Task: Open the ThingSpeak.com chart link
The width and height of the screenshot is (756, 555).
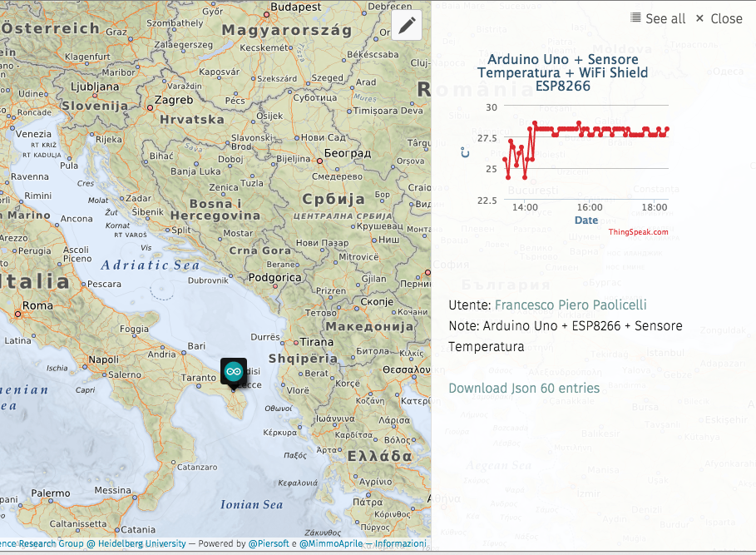Action: tap(639, 232)
